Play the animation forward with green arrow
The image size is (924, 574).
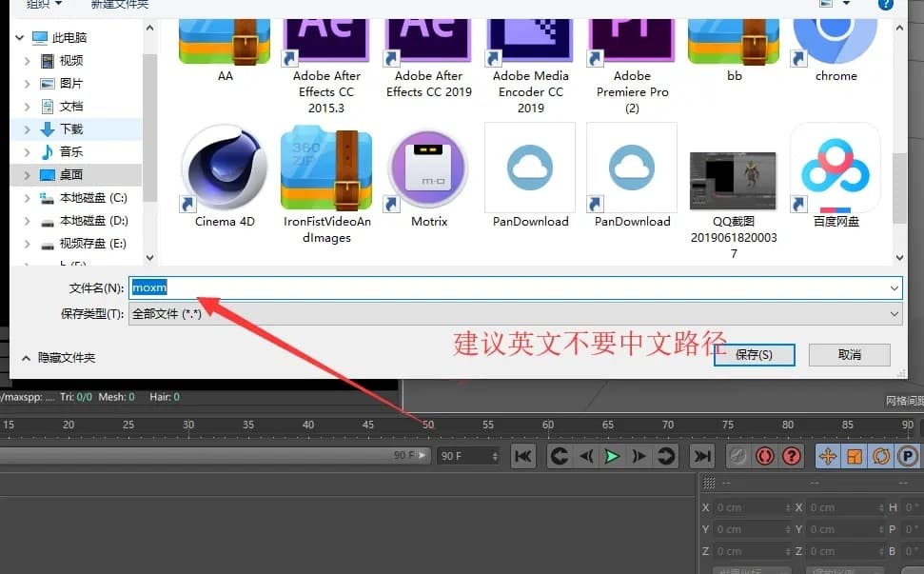tap(612, 456)
